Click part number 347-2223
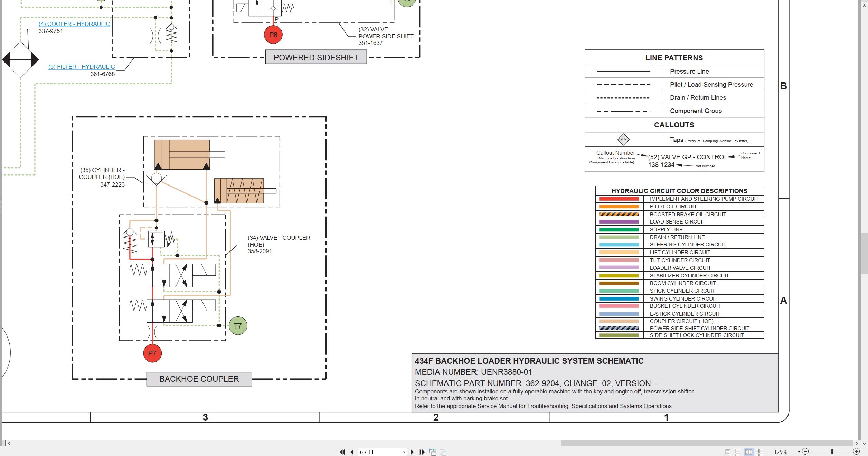The height and width of the screenshot is (456, 868). coord(112,184)
